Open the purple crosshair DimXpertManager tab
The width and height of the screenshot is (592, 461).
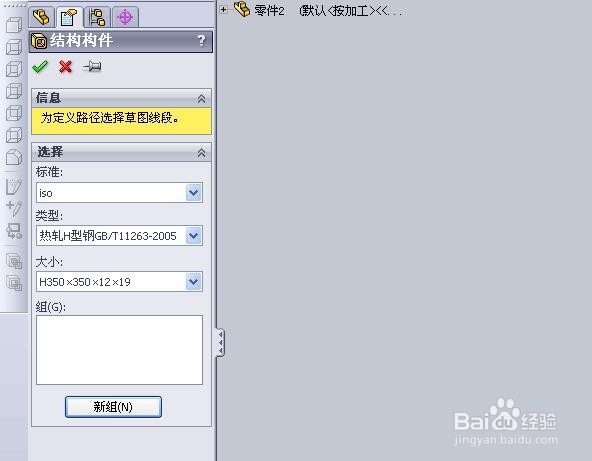tap(125, 17)
